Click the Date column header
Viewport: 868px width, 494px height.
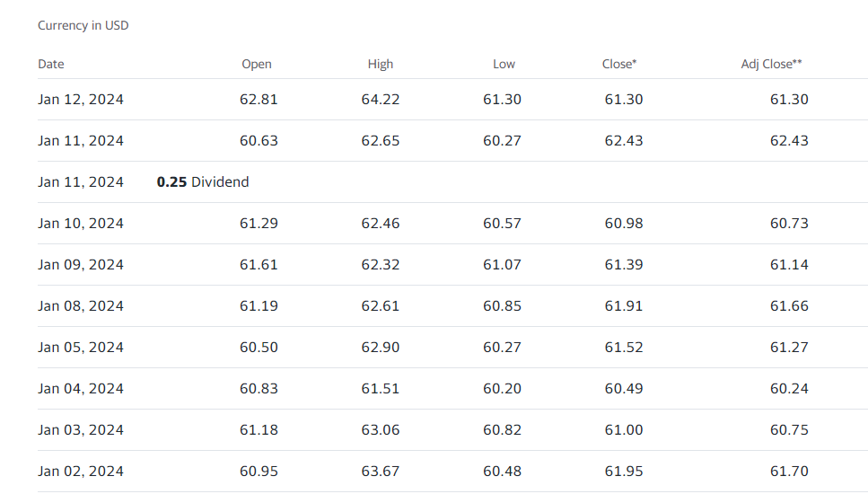pyautogui.click(x=51, y=64)
